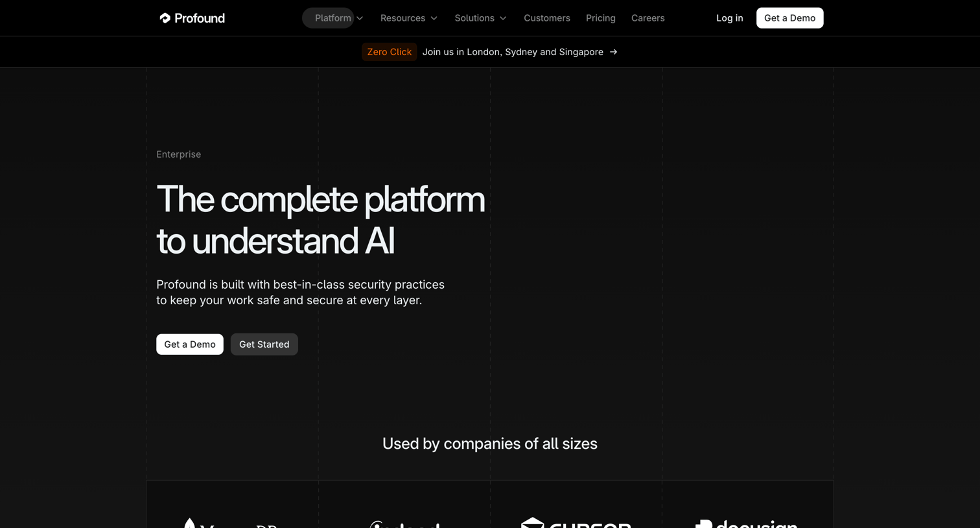
Task: Open the Pricing page
Action: pos(601,18)
